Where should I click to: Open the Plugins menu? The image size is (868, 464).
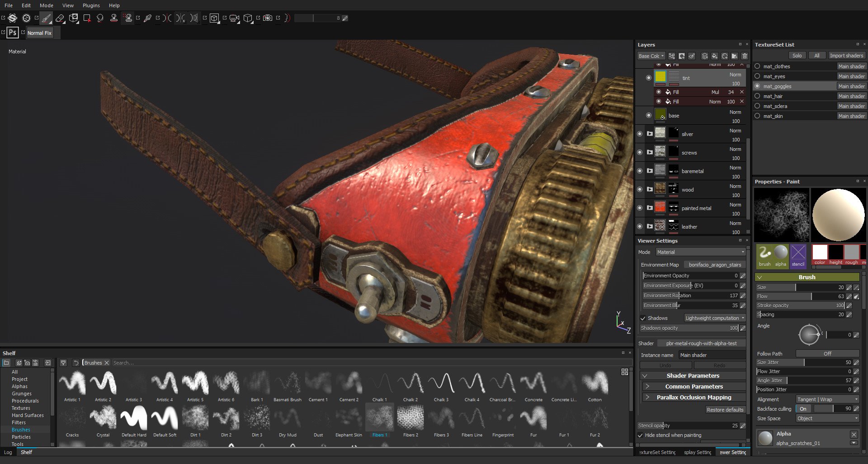[91, 5]
